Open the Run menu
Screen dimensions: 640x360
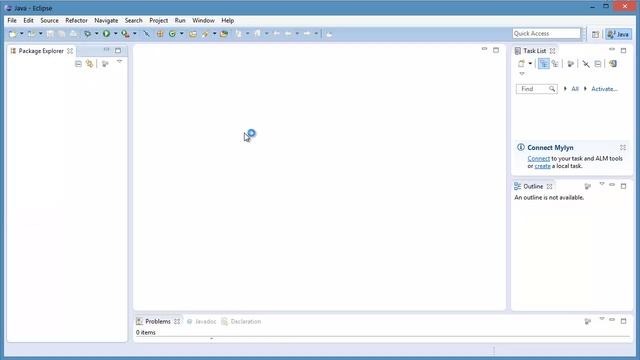pyautogui.click(x=180, y=20)
